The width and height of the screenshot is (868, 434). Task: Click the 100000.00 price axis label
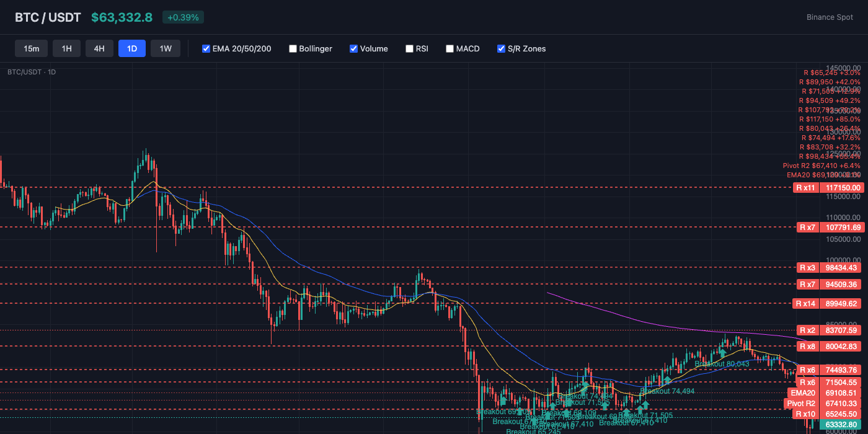click(842, 260)
